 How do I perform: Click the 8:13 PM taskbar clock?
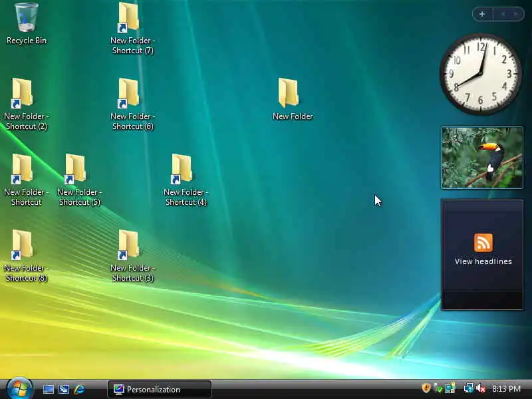pyautogui.click(x=506, y=389)
